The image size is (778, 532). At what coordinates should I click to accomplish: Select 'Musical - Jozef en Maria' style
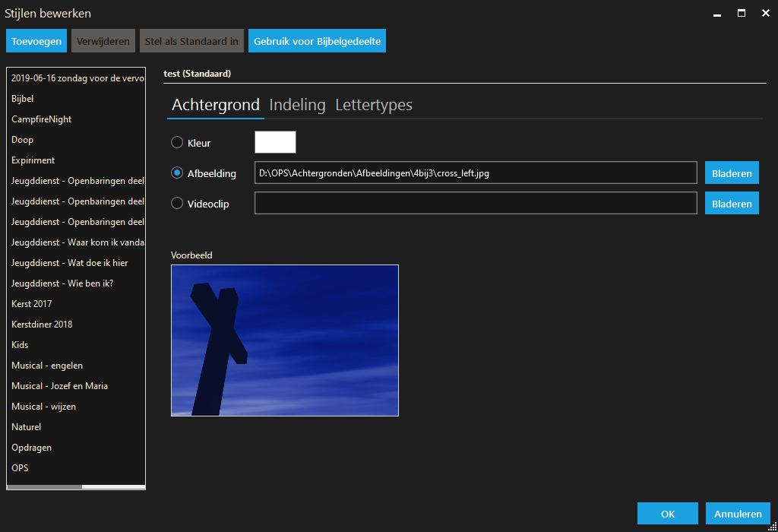76,385
